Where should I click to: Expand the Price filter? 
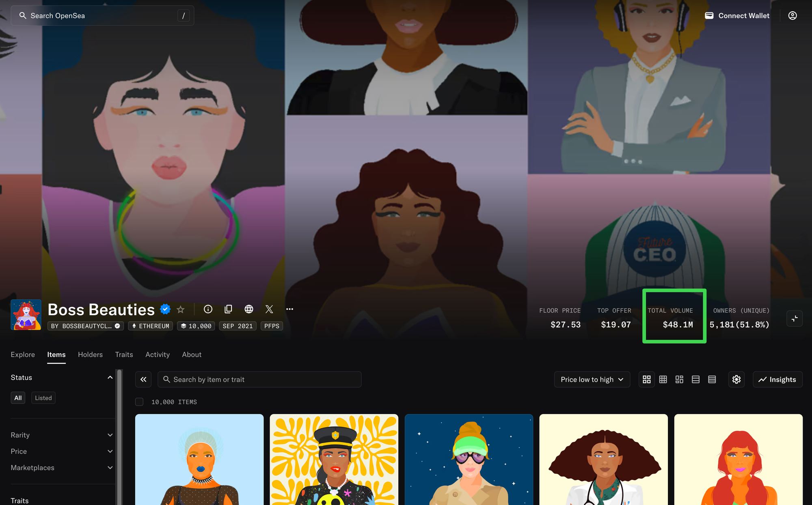click(62, 451)
